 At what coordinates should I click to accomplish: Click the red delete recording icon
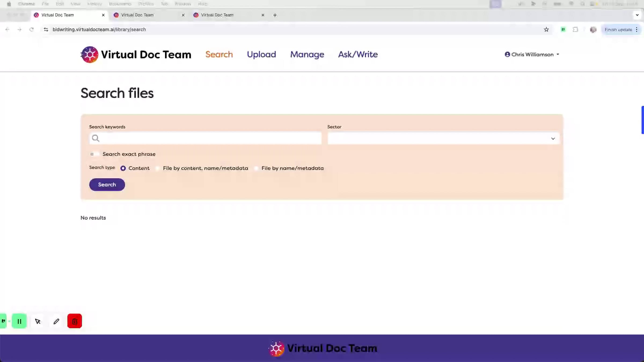[74, 321]
